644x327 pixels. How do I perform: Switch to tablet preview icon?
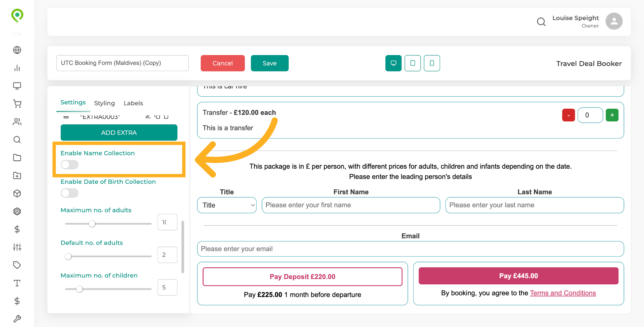coord(413,63)
